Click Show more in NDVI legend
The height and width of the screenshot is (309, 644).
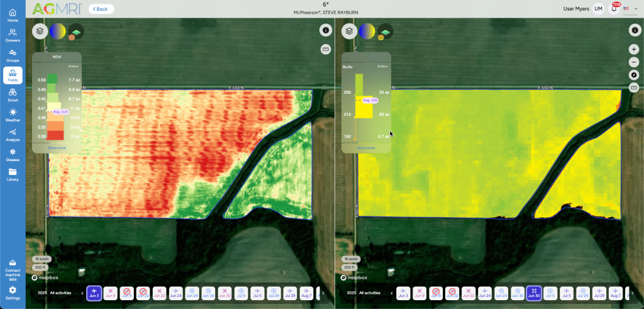tap(57, 148)
